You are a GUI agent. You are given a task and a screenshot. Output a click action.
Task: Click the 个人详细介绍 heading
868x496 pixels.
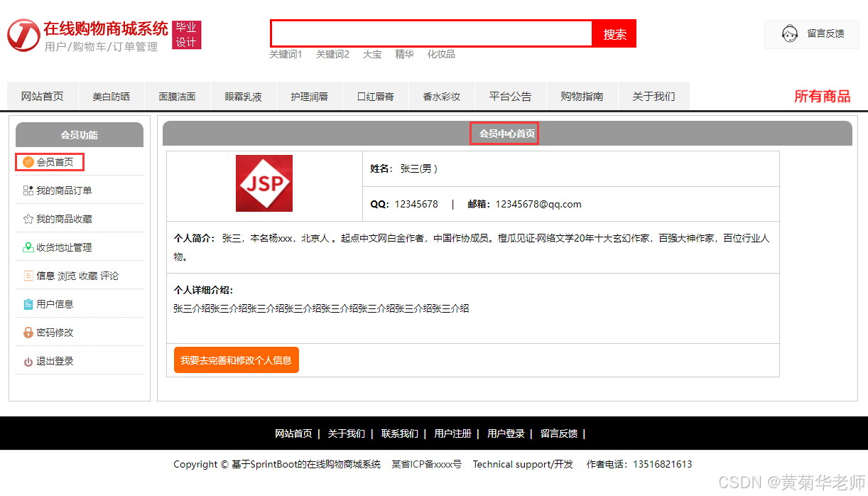(203, 290)
